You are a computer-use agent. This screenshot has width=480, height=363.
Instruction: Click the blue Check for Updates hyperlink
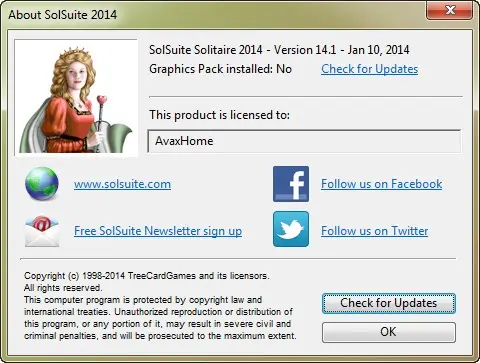point(370,69)
